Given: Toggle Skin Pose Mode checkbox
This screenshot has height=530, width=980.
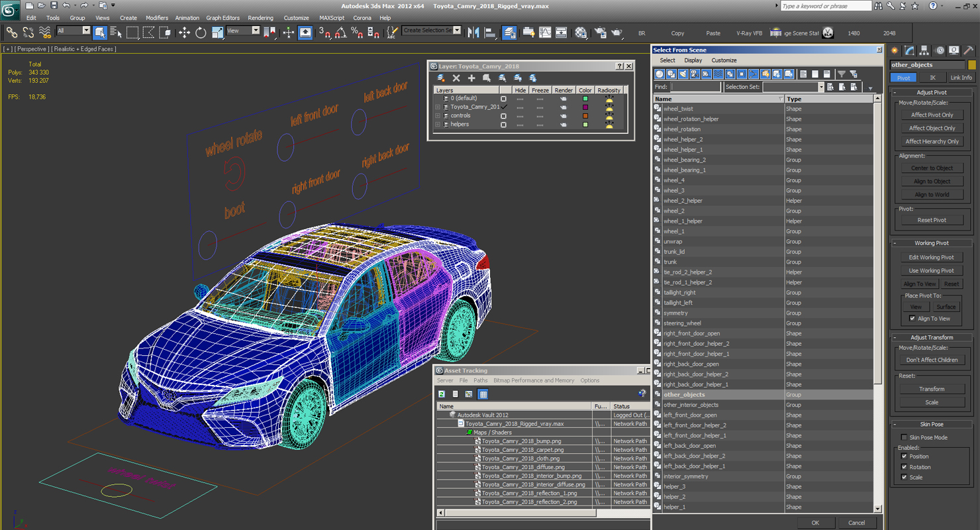Looking at the screenshot, I should coord(905,437).
